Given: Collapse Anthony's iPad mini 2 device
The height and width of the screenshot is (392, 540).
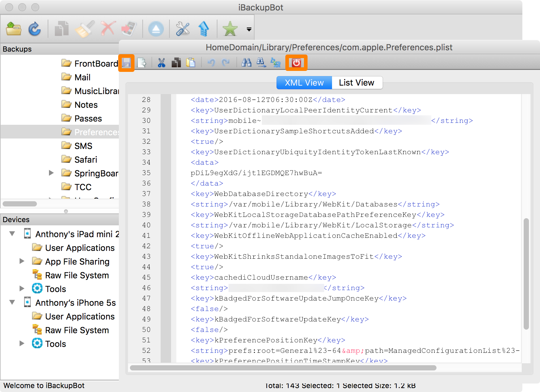Looking at the screenshot, I should (x=12, y=234).
